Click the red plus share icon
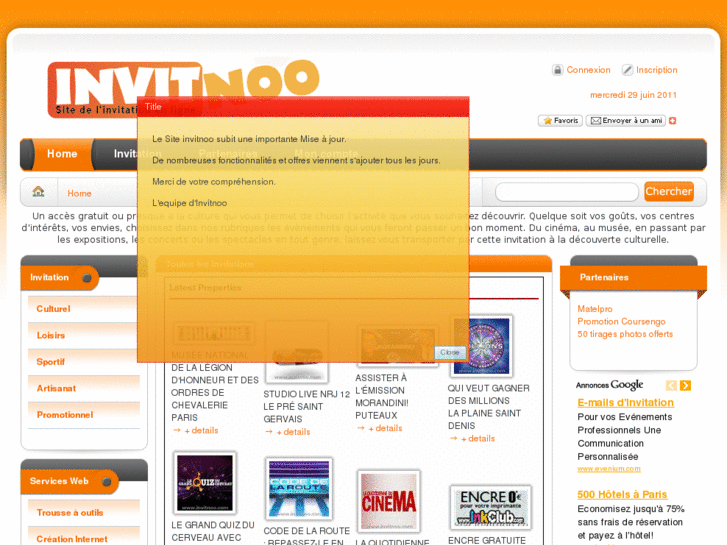This screenshot has width=727, height=545. (672, 121)
